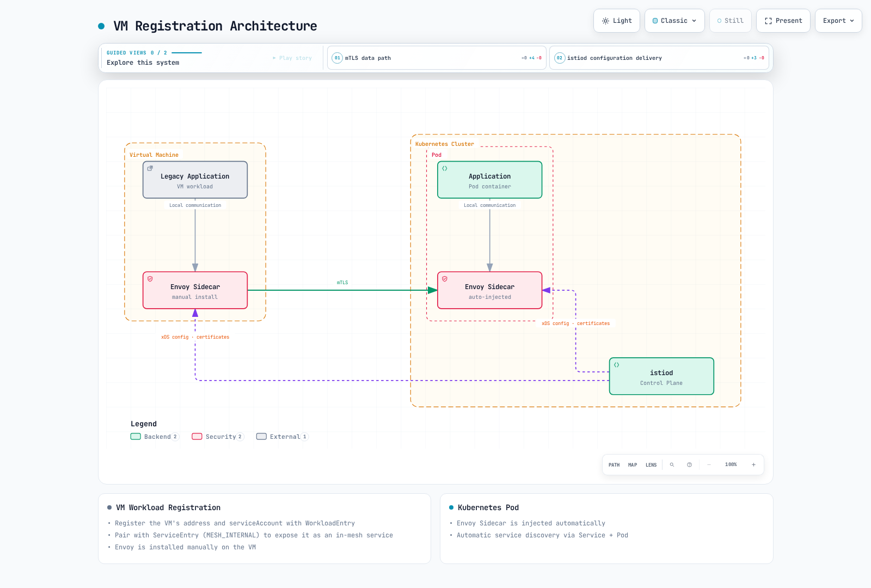871x588 pixels.
Task: Click the 100% zoom level value
Action: pyautogui.click(x=731, y=465)
